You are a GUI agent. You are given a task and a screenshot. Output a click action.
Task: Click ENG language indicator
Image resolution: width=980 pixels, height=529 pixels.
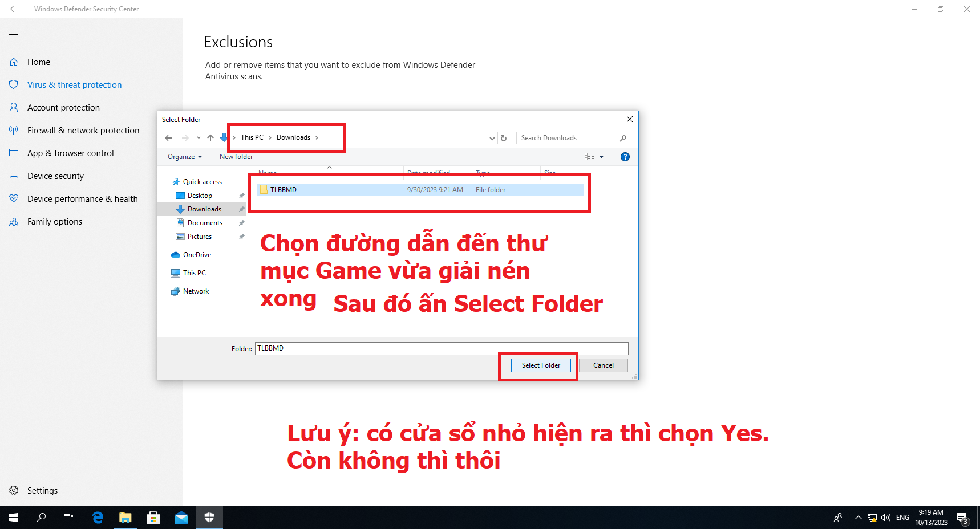[x=902, y=518]
